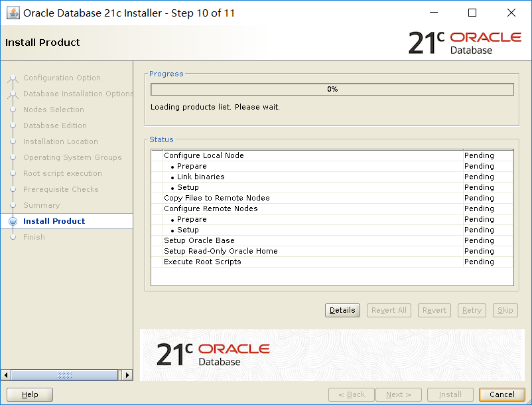The image size is (532, 405).
Task: Select Prerequisite Checks step
Action: coord(61,189)
